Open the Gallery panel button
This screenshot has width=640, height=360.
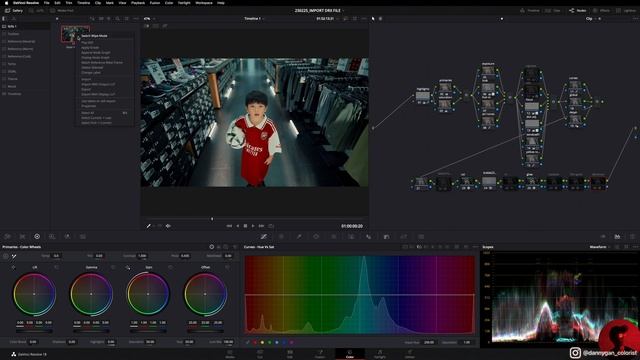(14, 11)
